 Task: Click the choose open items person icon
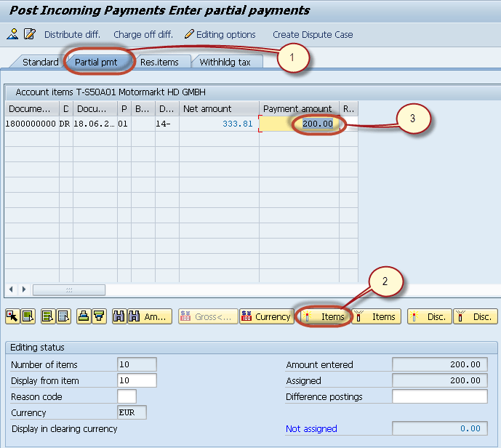[x=12, y=34]
